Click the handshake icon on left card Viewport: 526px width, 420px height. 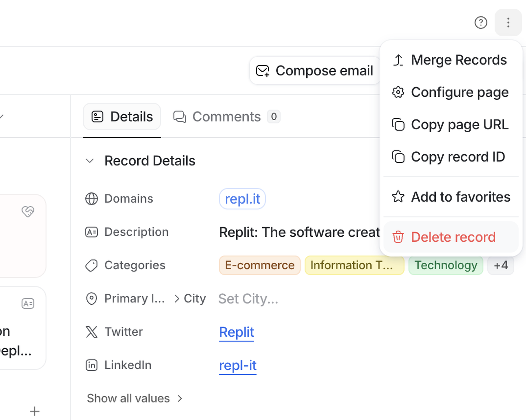pyautogui.click(x=28, y=211)
